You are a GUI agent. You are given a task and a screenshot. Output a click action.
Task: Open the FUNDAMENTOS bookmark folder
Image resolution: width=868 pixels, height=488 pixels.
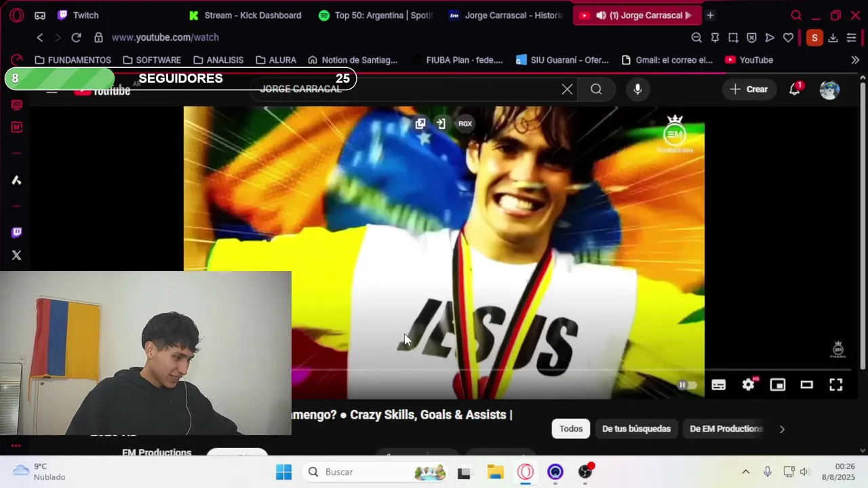(73, 60)
